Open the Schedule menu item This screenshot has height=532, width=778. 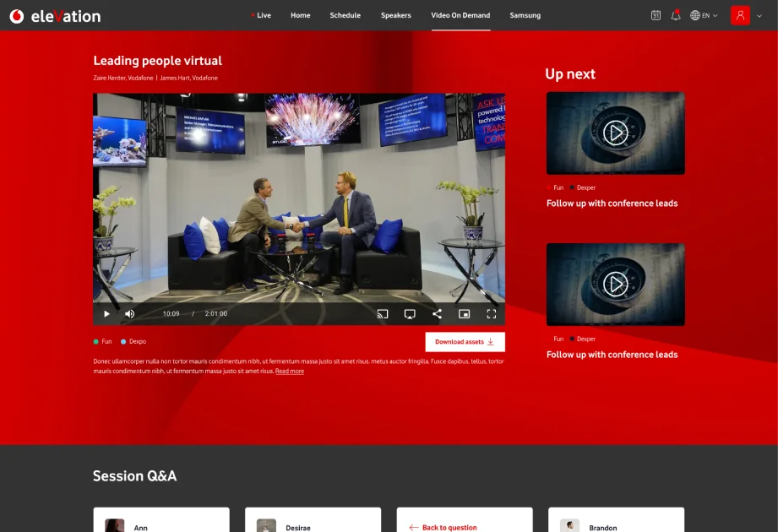coord(345,15)
